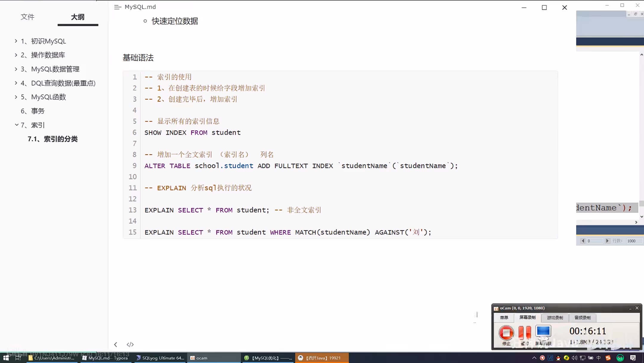This screenshot has width=644, height=363.
Task: Click the volume speaker tray icon
Action: [574, 358]
